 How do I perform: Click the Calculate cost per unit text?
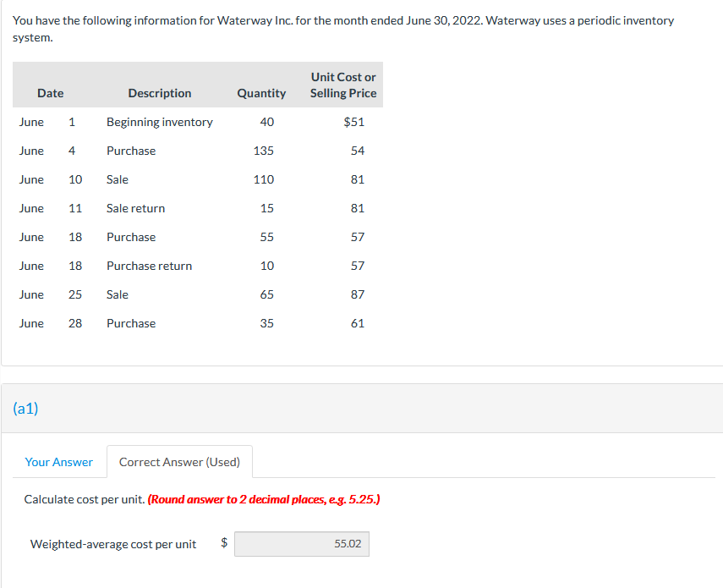[85, 499]
